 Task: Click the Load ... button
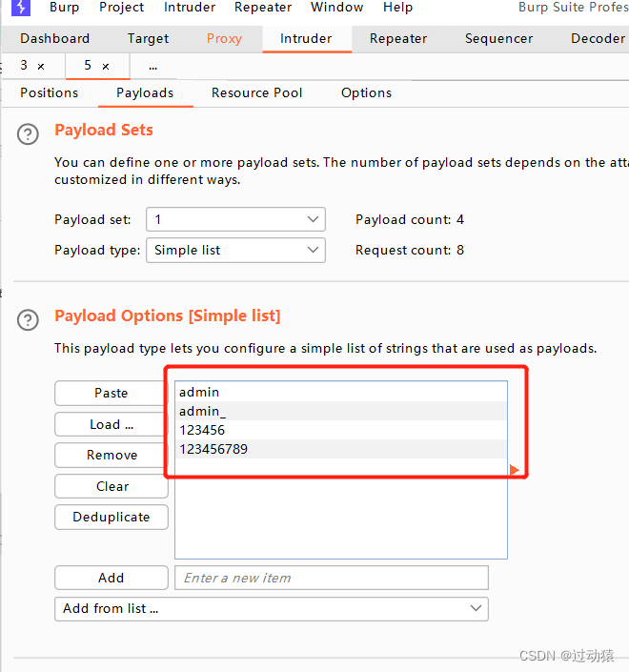[112, 424]
